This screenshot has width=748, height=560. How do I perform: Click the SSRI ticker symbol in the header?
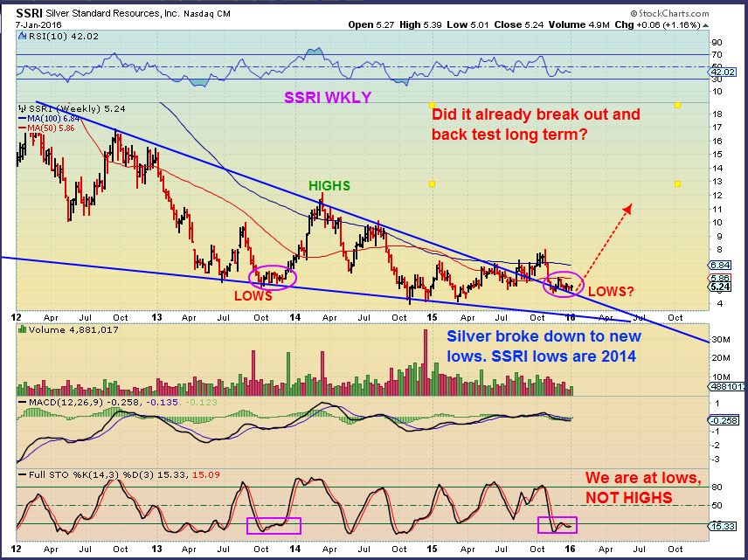click(29, 13)
